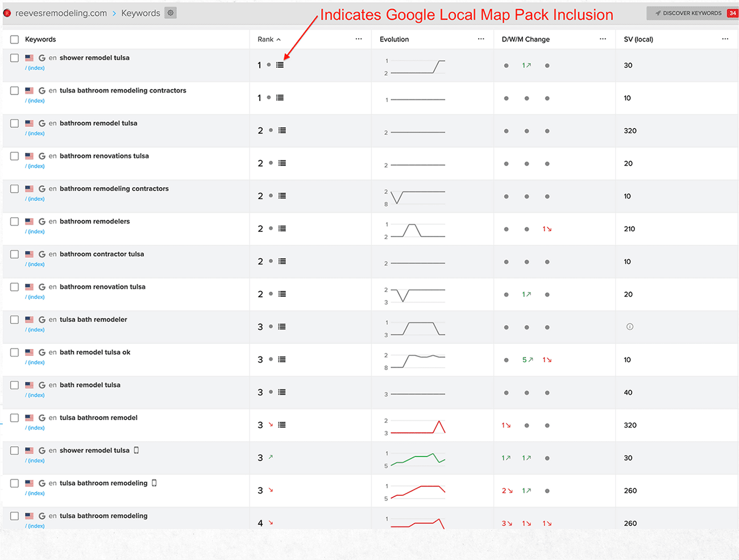
Task: Click evolution chart for bath remodel tulsa ok
Action: coord(417,360)
